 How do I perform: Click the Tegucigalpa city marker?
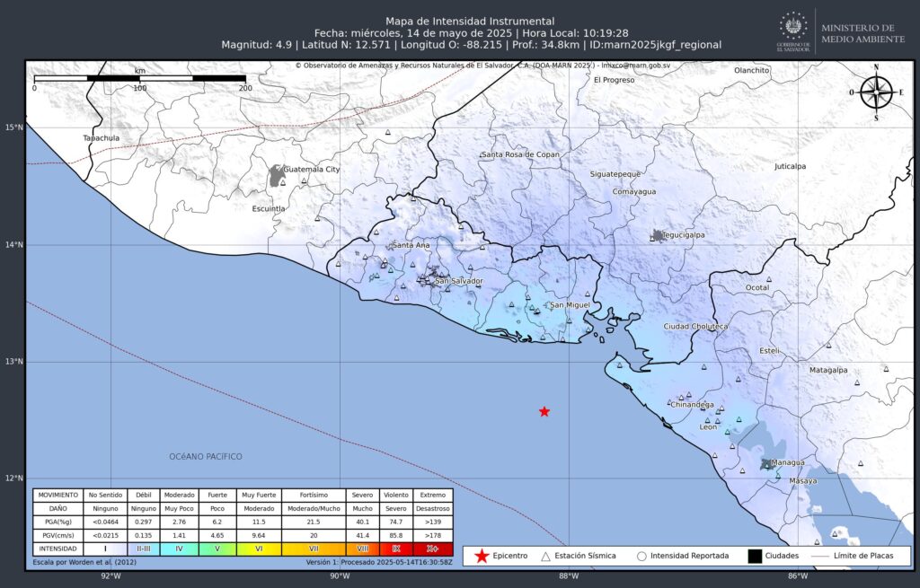[x=658, y=236]
